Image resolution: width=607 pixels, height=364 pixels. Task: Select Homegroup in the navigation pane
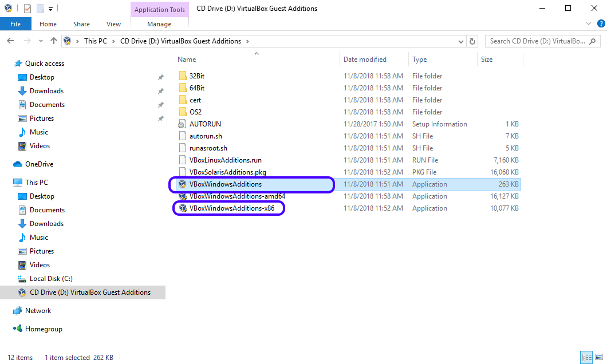(44, 329)
